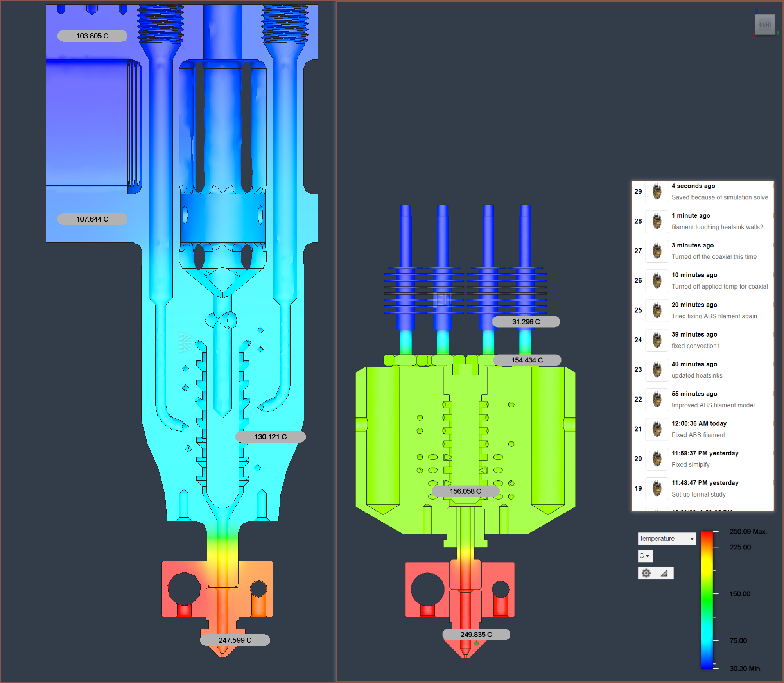Select the version 25 model thumbnail

click(657, 311)
